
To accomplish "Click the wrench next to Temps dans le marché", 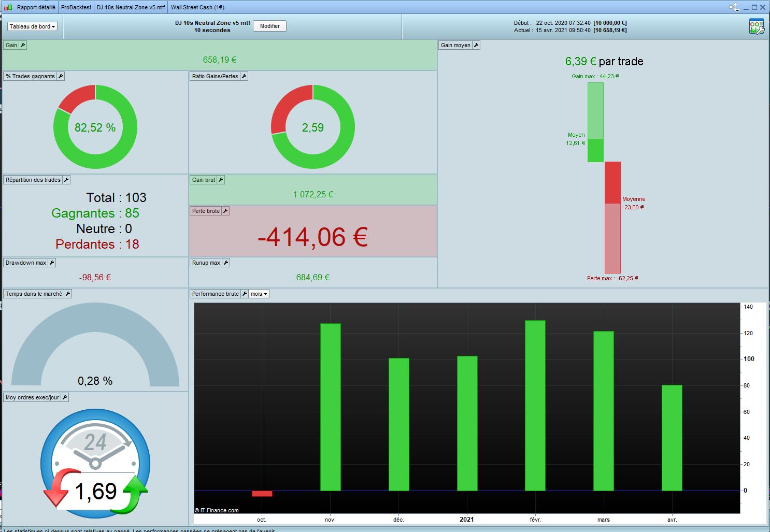I will click(x=68, y=294).
